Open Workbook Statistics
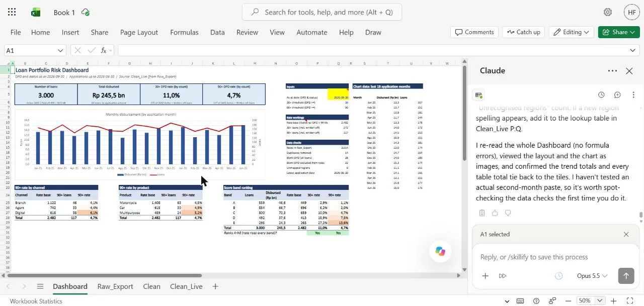This screenshot has height=306, width=644. pos(36,301)
